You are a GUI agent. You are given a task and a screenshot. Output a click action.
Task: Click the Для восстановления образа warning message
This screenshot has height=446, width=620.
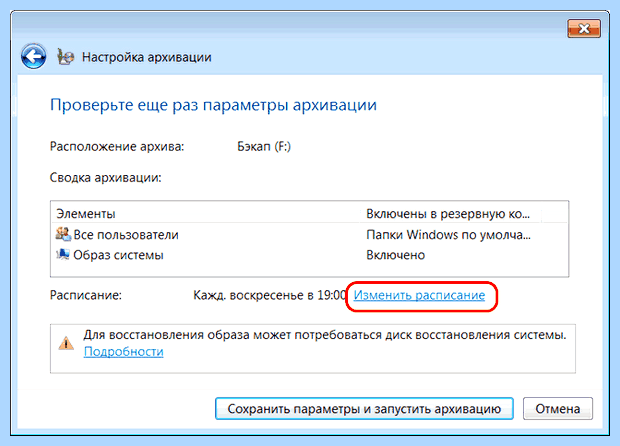click(x=325, y=335)
